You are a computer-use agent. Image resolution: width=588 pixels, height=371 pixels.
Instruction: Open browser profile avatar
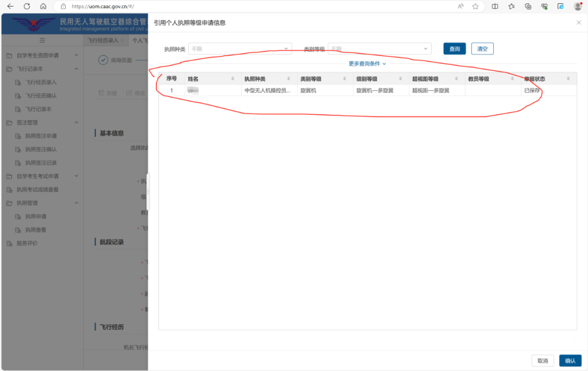click(578, 6)
